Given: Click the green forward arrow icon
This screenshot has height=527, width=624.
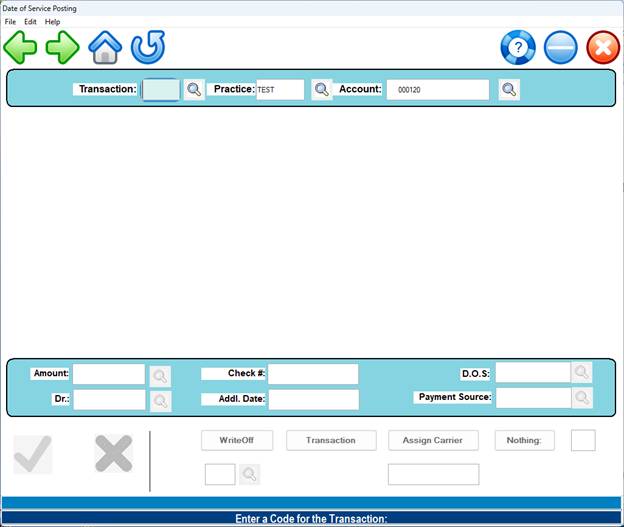Looking at the screenshot, I should tap(62, 47).
